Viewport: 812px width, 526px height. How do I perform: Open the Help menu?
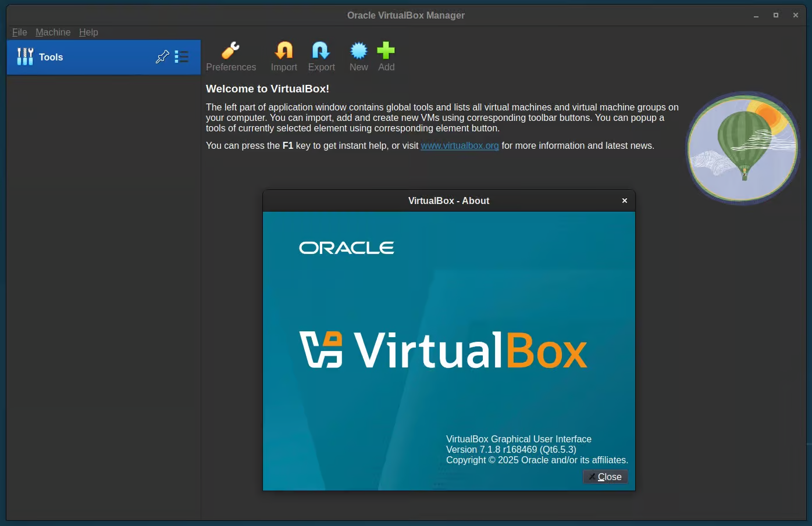click(88, 33)
